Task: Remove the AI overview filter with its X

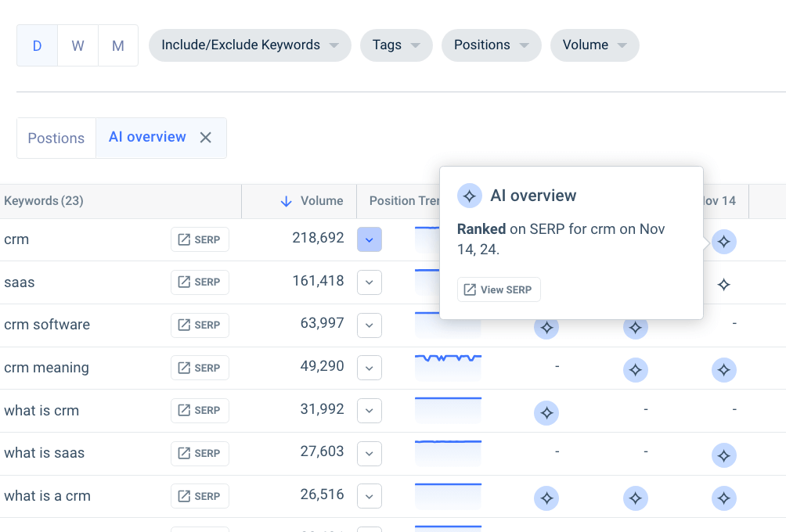Action: pyautogui.click(x=205, y=137)
